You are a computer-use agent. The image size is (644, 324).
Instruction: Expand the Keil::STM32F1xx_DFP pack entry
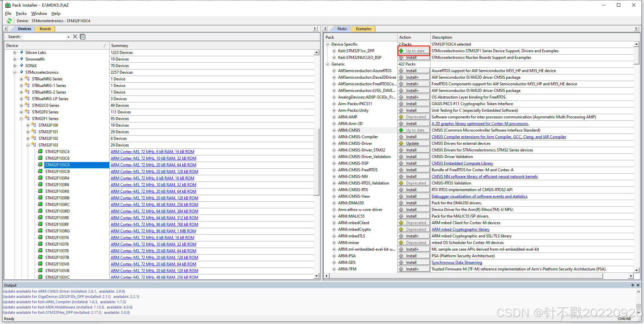334,51
